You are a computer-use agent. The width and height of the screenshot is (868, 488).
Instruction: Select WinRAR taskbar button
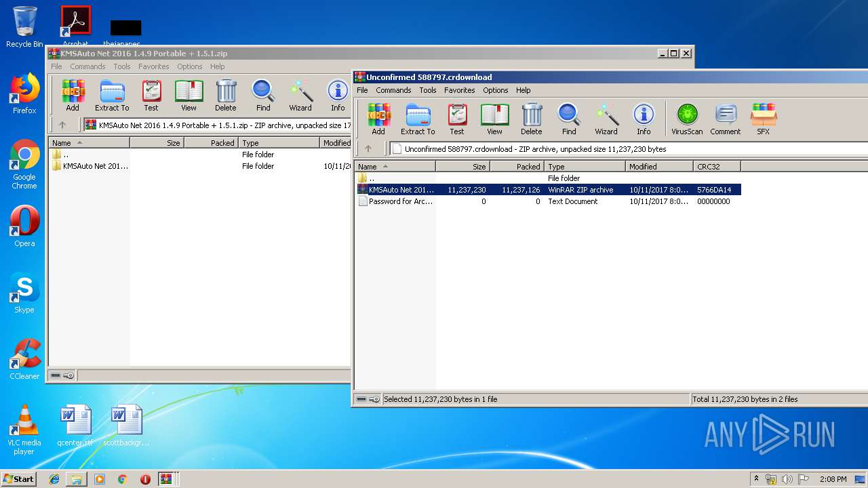click(166, 479)
